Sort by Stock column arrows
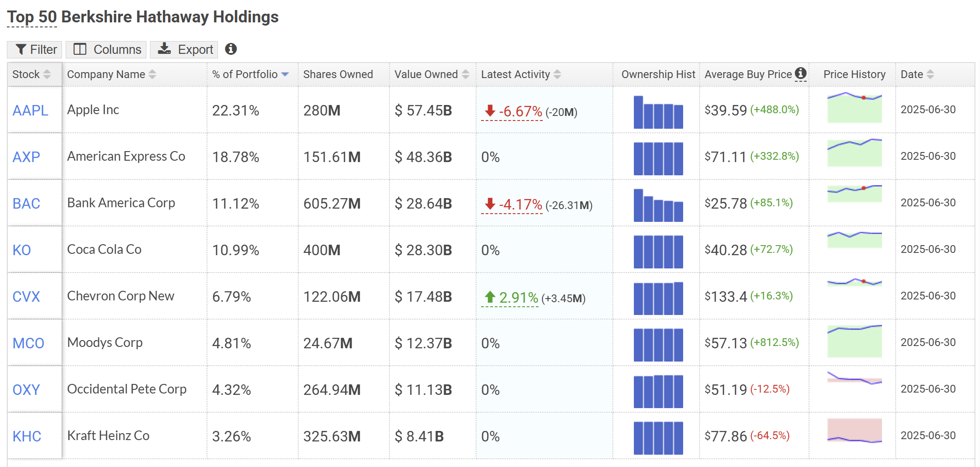This screenshot has width=980, height=467. [47, 74]
